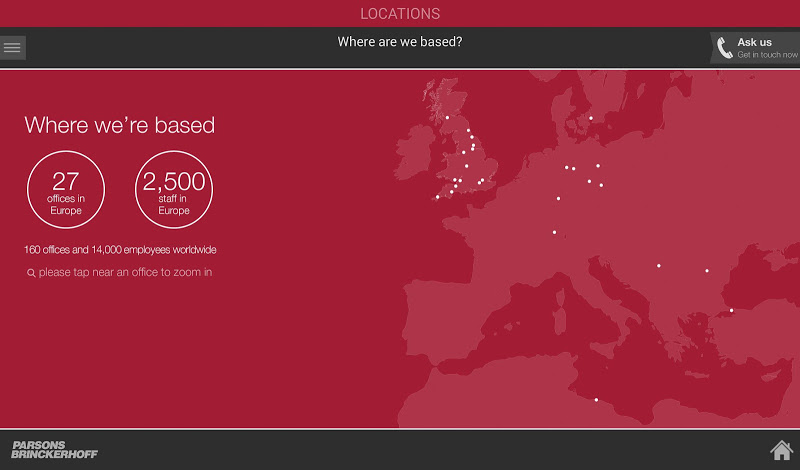This screenshot has width=800, height=470.
Task: Select the office dot at Cornwall's western tip
Action: pyautogui.click(x=437, y=197)
